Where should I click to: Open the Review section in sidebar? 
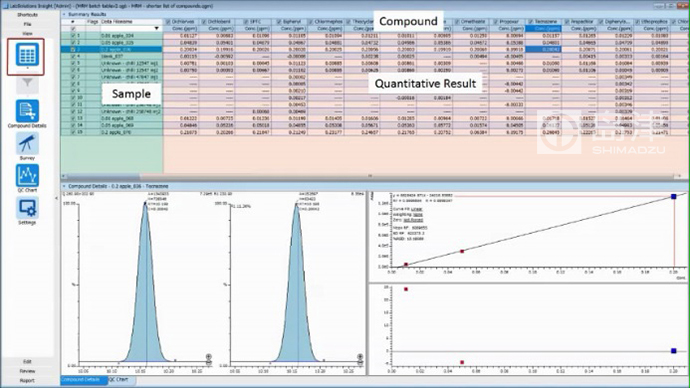27,371
